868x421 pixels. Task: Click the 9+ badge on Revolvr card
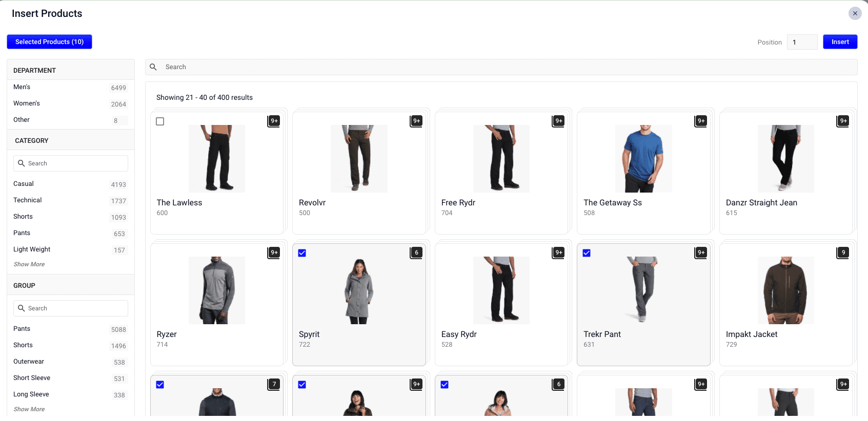(x=417, y=121)
